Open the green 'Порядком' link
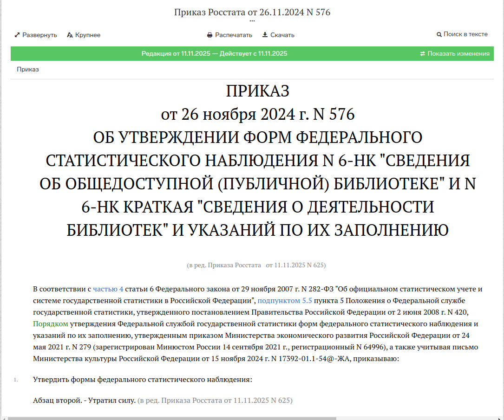 point(51,323)
